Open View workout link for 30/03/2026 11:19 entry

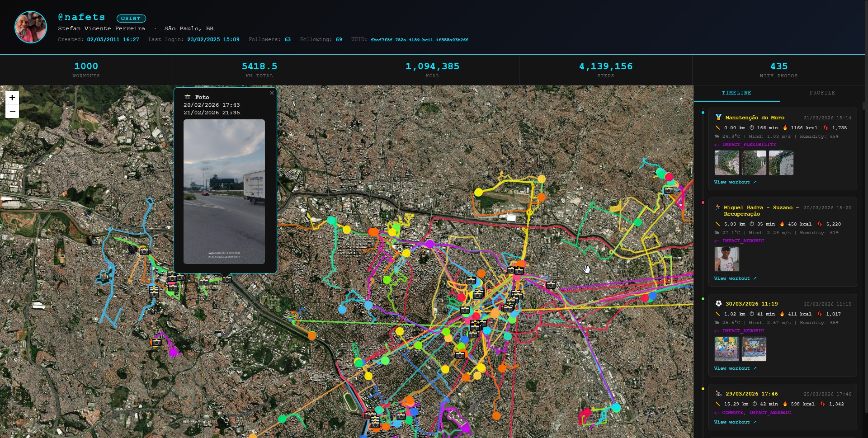coord(735,368)
